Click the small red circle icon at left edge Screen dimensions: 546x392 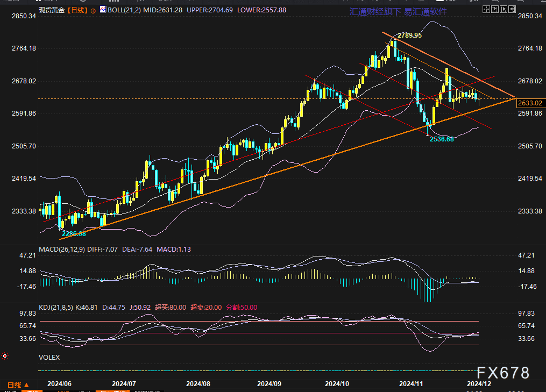pos(5,355)
